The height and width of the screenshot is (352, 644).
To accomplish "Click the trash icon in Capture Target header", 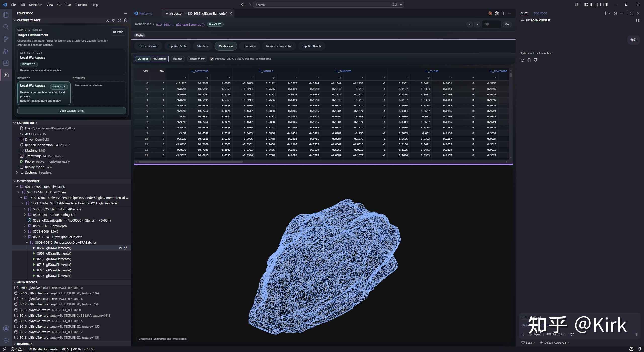I will (x=126, y=20).
